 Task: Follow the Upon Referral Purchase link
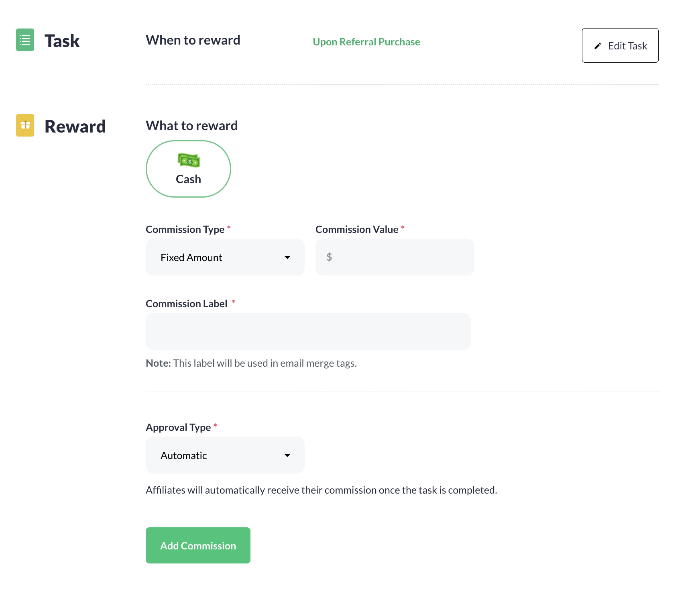[x=366, y=42]
